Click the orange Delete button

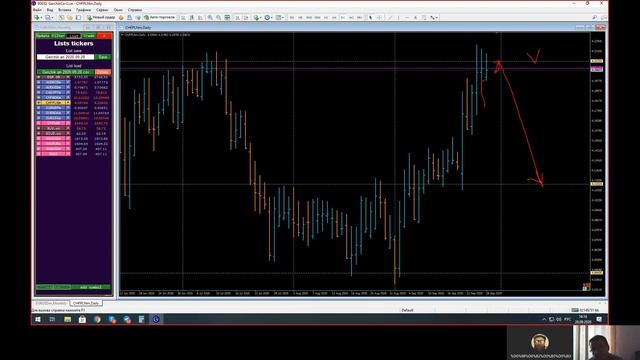[103, 72]
